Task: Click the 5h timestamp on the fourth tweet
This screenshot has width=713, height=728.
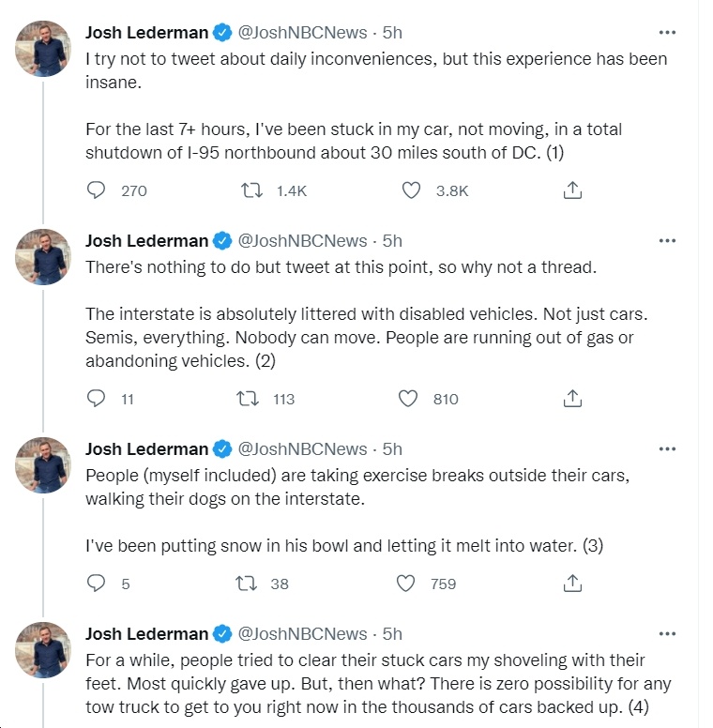Action: [x=392, y=634]
